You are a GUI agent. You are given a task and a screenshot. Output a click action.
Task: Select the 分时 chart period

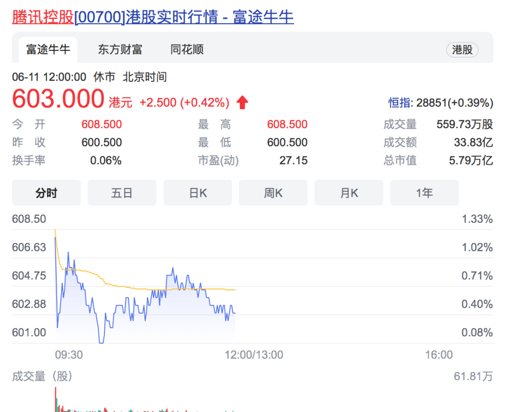pos(46,193)
